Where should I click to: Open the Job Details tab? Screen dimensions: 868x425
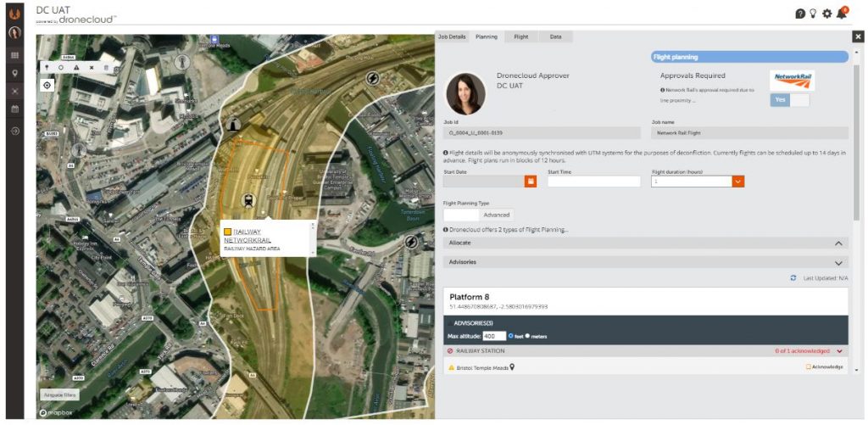[452, 36]
